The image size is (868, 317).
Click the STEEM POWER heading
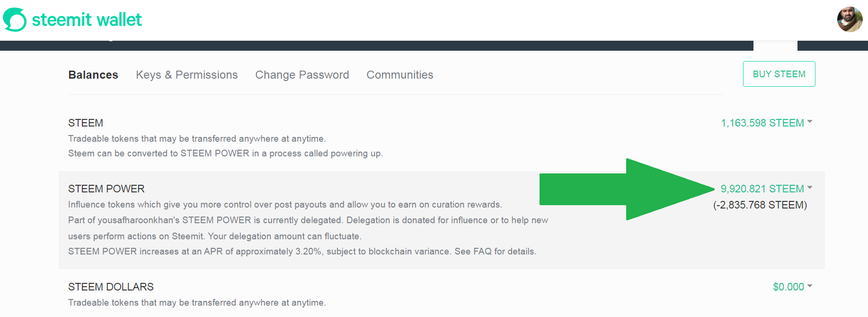click(x=106, y=189)
